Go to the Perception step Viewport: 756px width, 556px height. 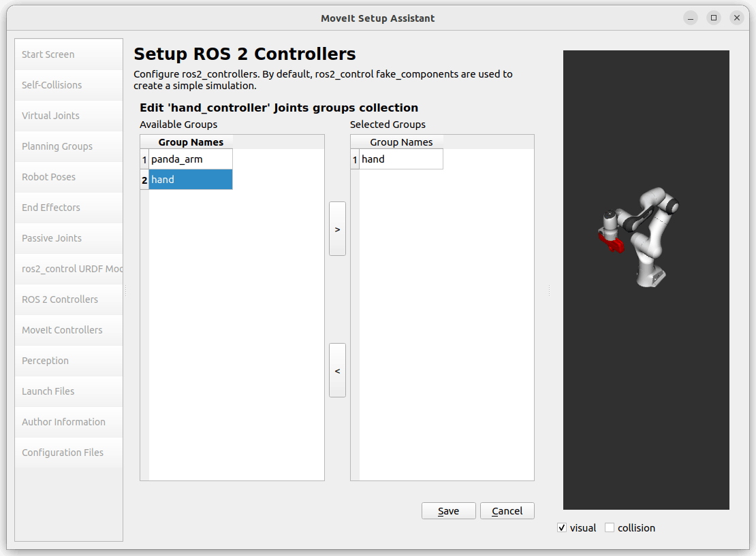(x=69, y=361)
